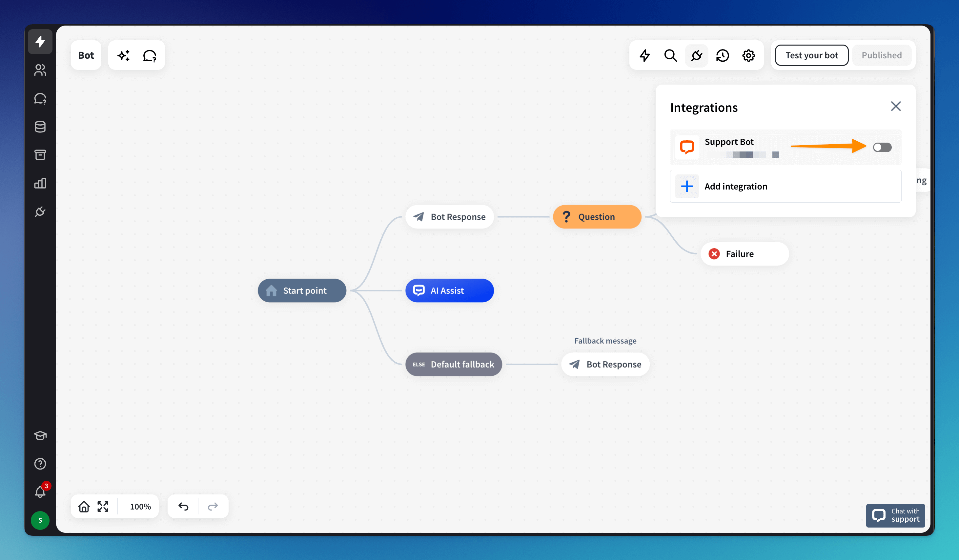This screenshot has height=560, width=959.
Task: Open the analytics bar chart in the sidebar
Action: pos(40,183)
